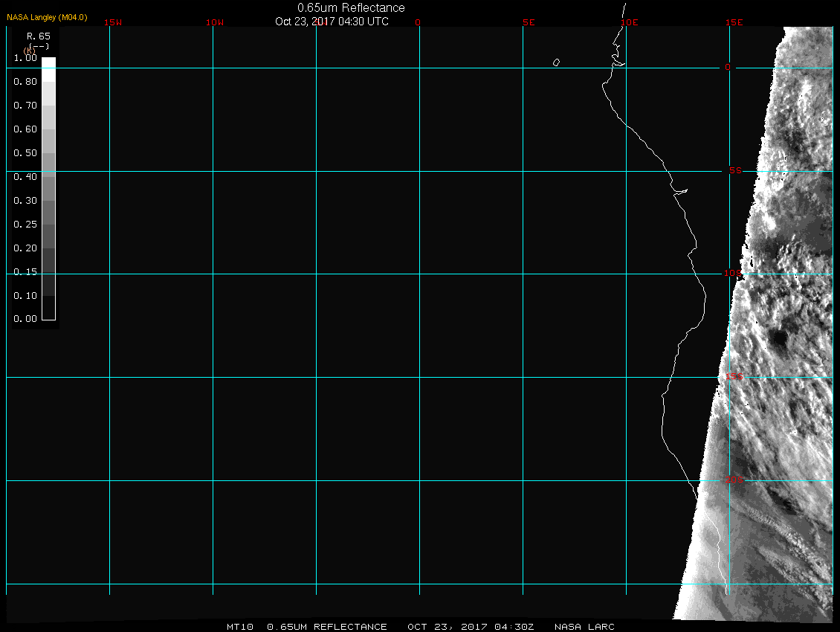Click the 0.10 colorbar value
840x632 pixels.
point(25,296)
